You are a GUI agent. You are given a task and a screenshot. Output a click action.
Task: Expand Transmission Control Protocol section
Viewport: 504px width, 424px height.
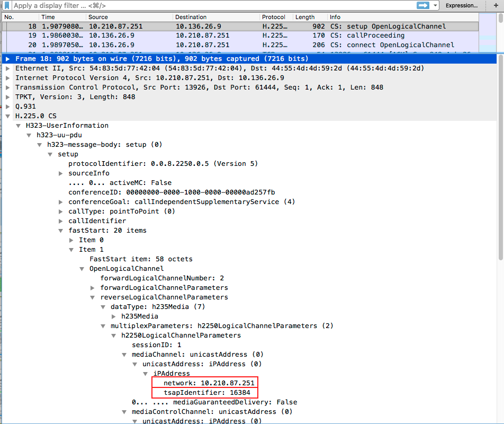point(8,87)
